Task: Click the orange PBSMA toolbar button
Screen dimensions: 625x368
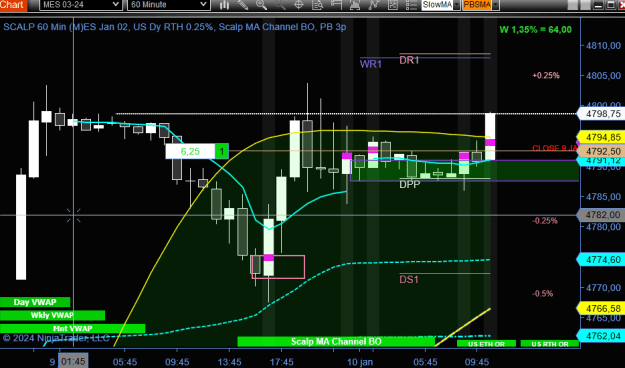Action: point(477,5)
